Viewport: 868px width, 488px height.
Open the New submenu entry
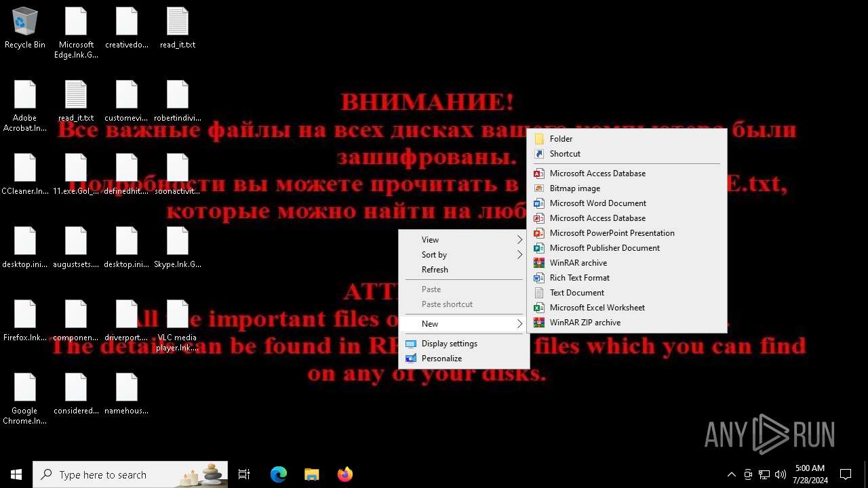465,324
